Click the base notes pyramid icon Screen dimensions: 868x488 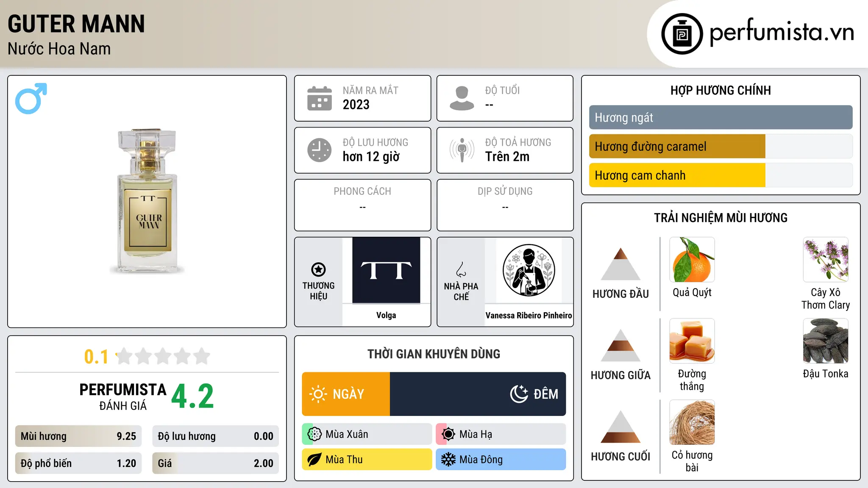pyautogui.click(x=621, y=427)
